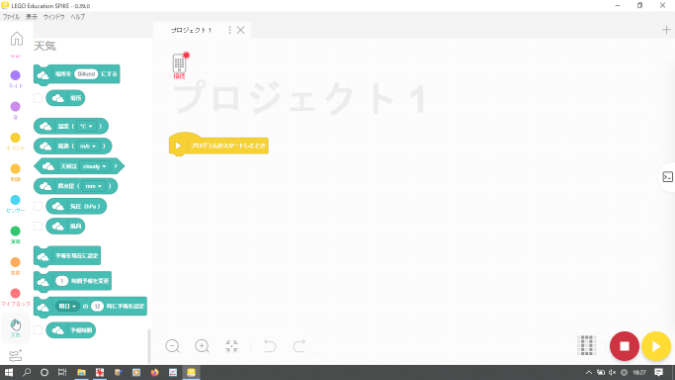
Task: Tick the checkbox beside the pressure (hPa) block
Action: click(38, 206)
